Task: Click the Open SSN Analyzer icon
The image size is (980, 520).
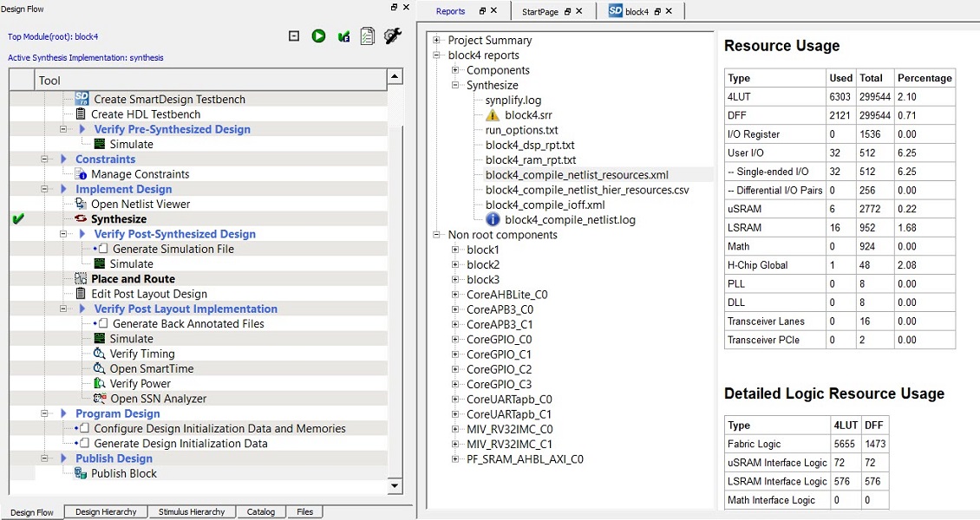Action: (99, 399)
